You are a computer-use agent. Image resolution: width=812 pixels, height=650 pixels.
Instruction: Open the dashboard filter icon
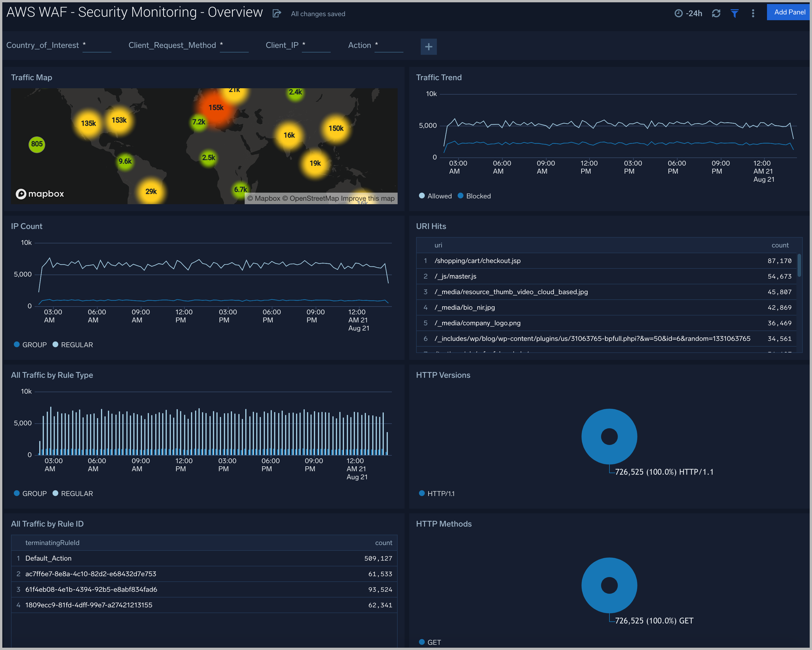coord(734,13)
